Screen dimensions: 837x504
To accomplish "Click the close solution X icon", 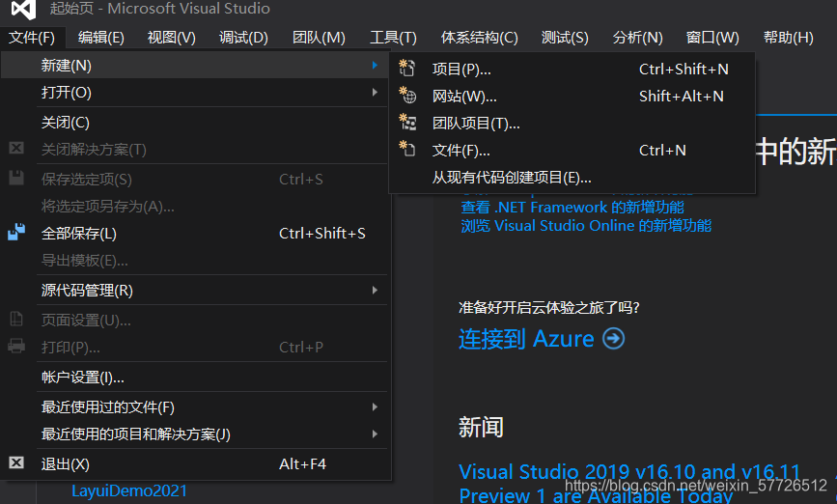I will point(16,148).
